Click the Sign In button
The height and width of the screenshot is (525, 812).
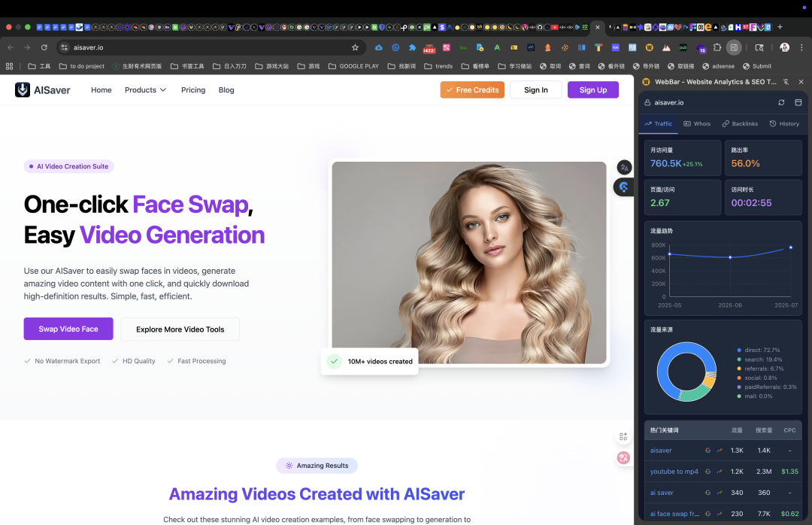click(x=536, y=90)
